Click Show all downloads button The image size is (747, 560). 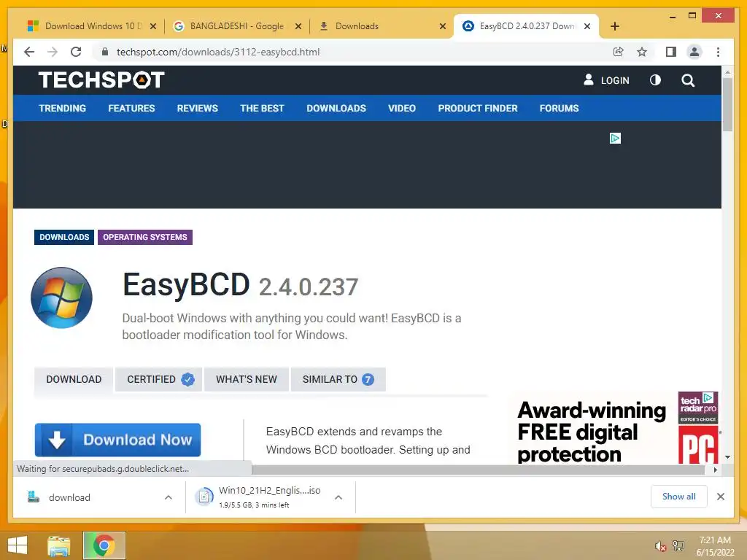tap(679, 497)
